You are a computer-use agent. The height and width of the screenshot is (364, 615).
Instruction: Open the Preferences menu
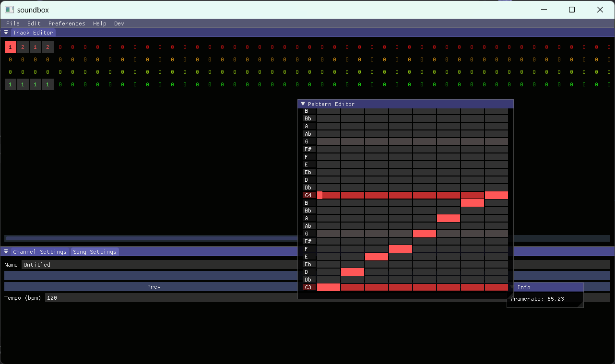(67, 23)
